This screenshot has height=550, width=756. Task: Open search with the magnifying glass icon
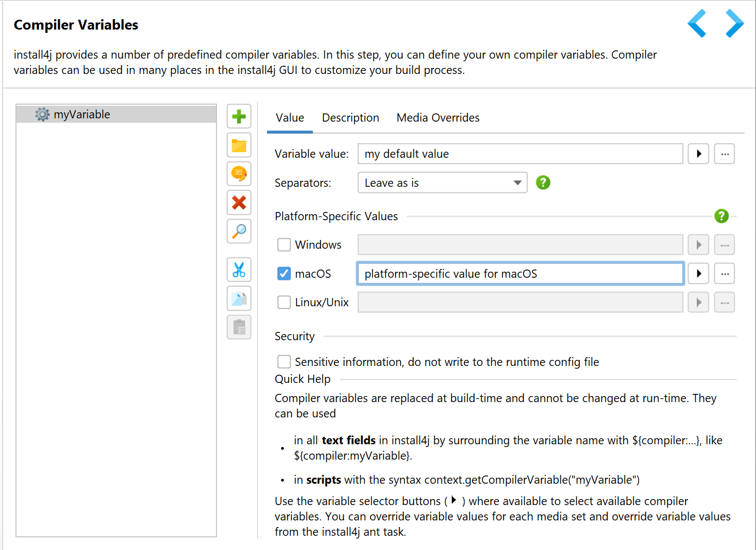(239, 231)
